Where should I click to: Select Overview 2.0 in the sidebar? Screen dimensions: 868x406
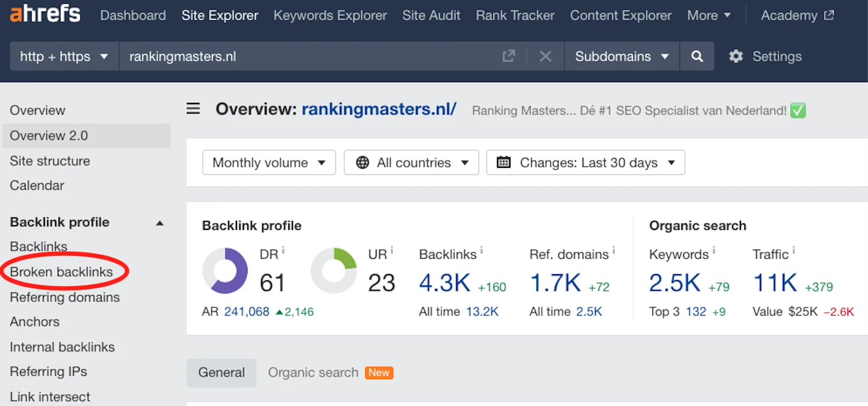tap(86, 135)
